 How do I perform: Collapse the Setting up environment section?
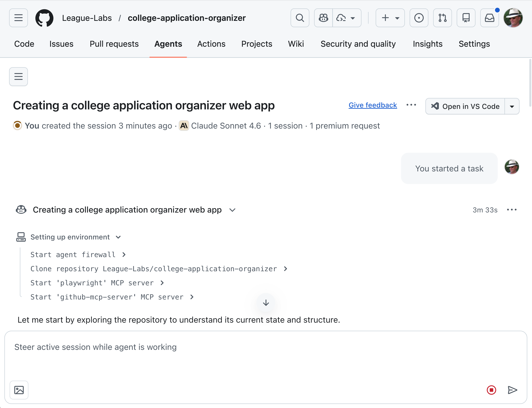click(x=118, y=237)
